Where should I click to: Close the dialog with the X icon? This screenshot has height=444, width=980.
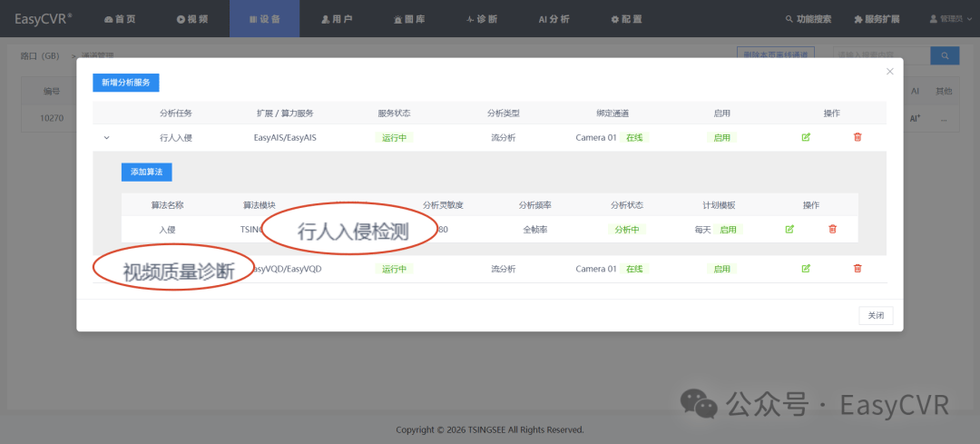pos(890,72)
